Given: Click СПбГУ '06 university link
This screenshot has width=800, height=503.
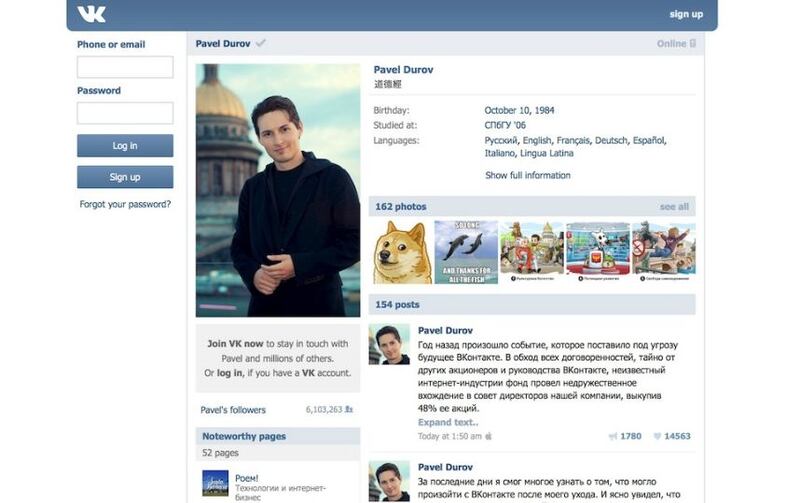Looking at the screenshot, I should point(505,125).
